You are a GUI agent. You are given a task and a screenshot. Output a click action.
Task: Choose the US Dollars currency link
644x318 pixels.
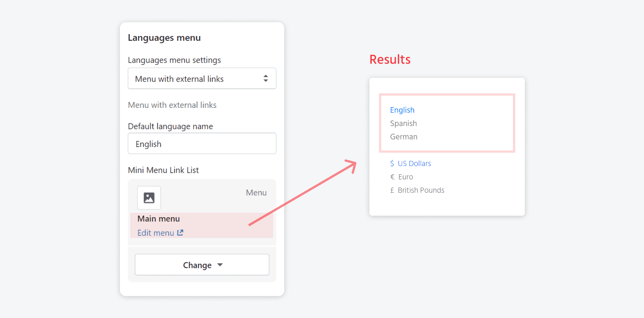[414, 163]
